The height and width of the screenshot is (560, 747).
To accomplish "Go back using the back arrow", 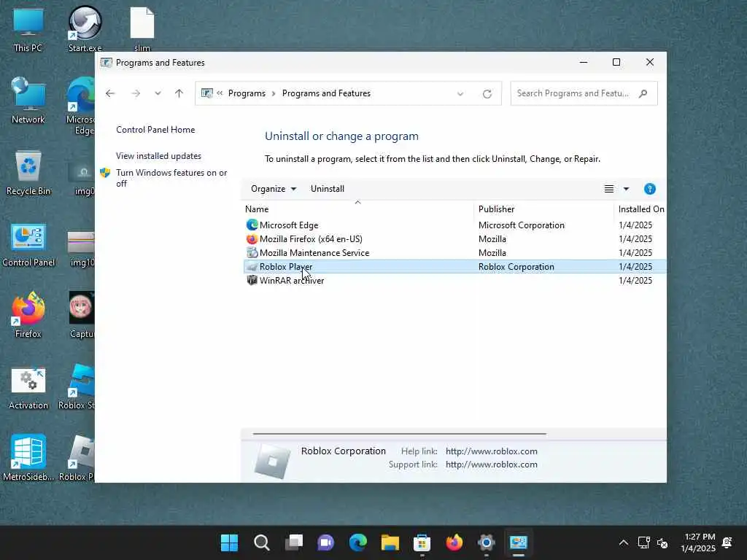I will (x=110, y=93).
